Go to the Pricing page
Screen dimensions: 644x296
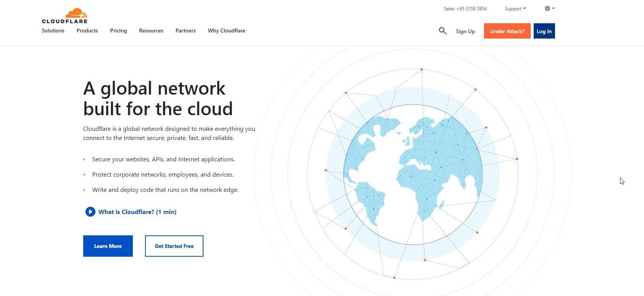coord(118,31)
